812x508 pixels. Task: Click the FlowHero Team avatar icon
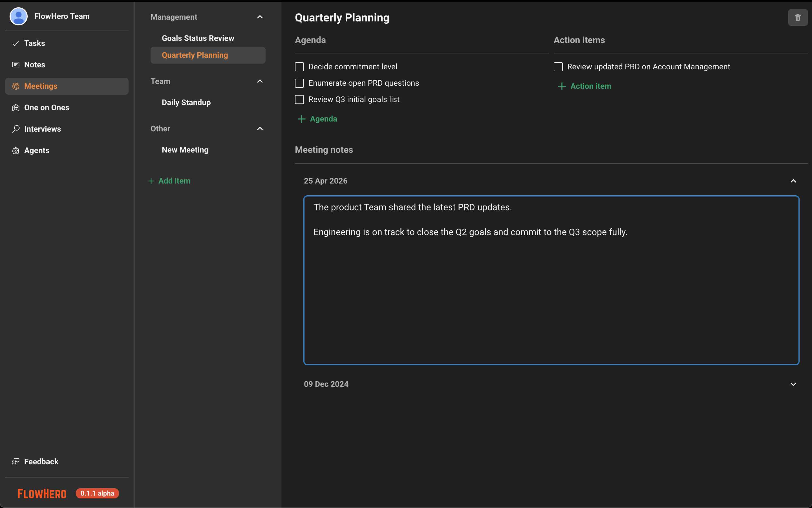pos(19,16)
